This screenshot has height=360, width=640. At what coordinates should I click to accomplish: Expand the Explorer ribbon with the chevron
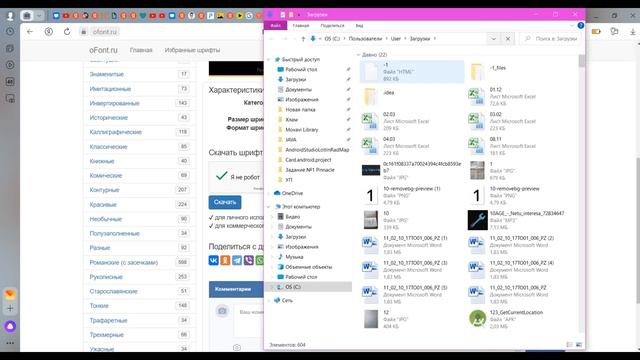tap(572, 25)
